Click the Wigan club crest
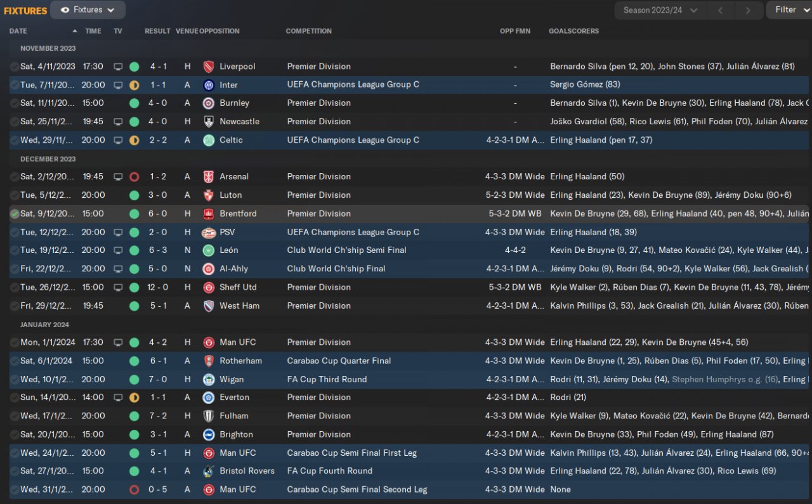The height and width of the screenshot is (504, 812). click(208, 379)
